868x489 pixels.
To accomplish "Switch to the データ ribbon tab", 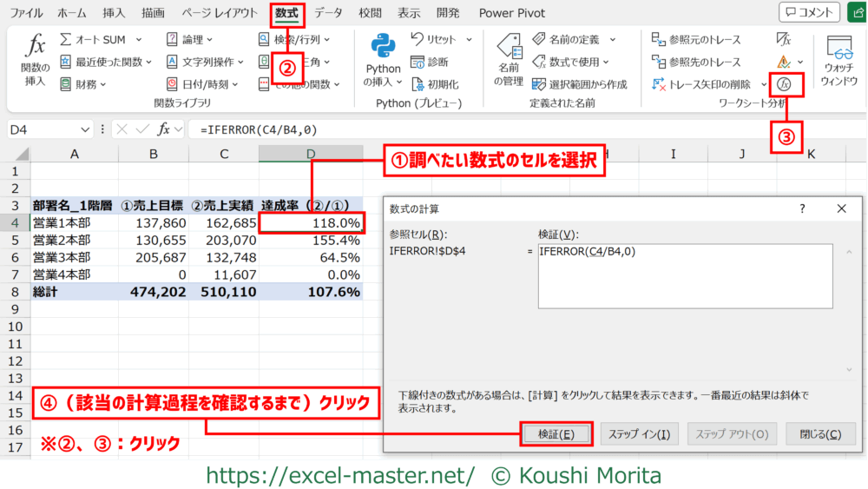I will click(x=328, y=13).
